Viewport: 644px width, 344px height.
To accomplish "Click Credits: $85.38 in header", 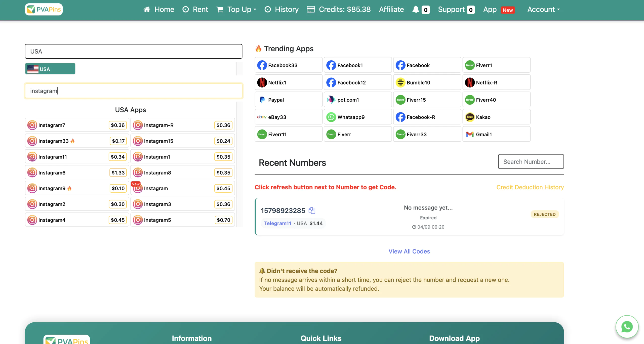I will [x=339, y=10].
